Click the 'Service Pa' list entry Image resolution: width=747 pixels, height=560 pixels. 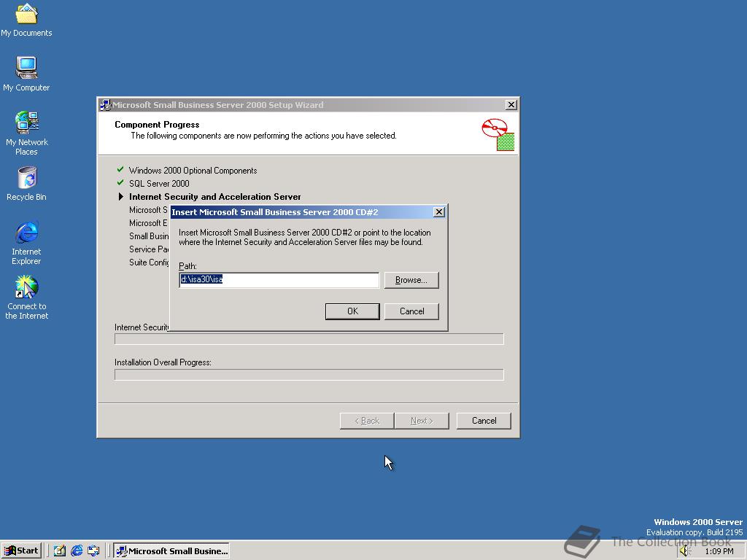(149, 249)
